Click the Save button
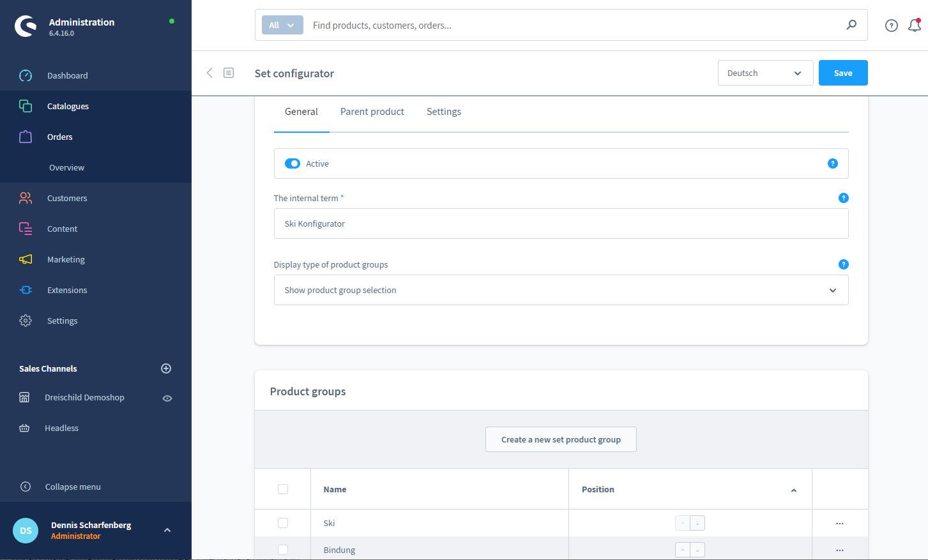This screenshot has width=928, height=560. click(x=843, y=73)
